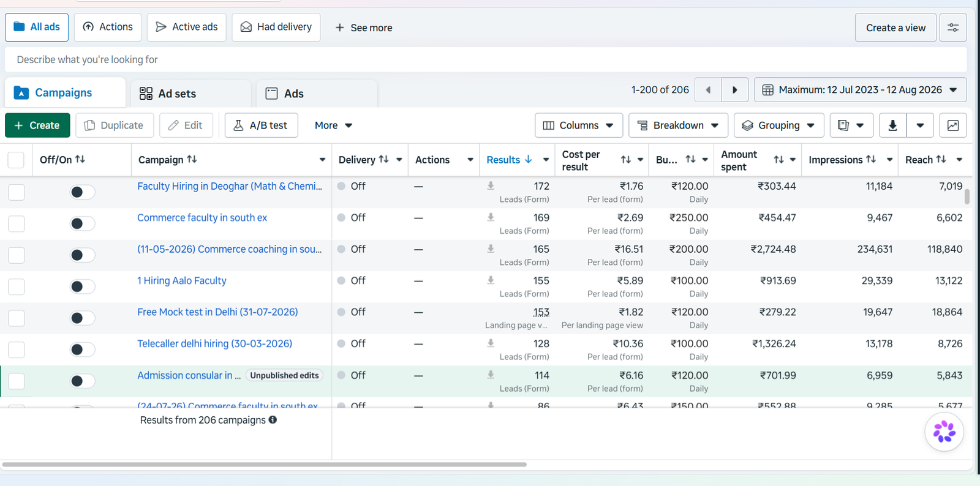This screenshot has height=486, width=980.
Task: Open the Breakdown dropdown
Action: click(678, 125)
